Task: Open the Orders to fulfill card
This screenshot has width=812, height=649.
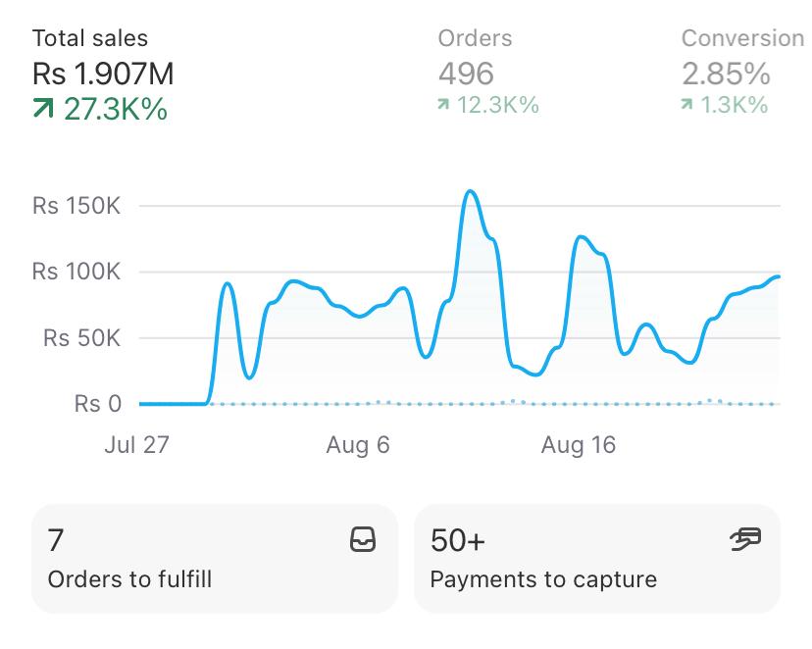Action: [215, 559]
